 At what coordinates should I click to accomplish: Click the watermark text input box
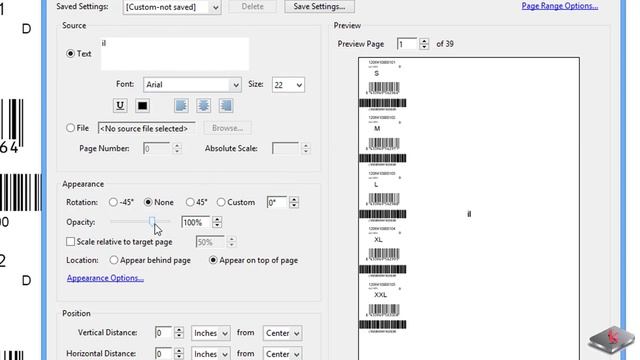point(175,54)
